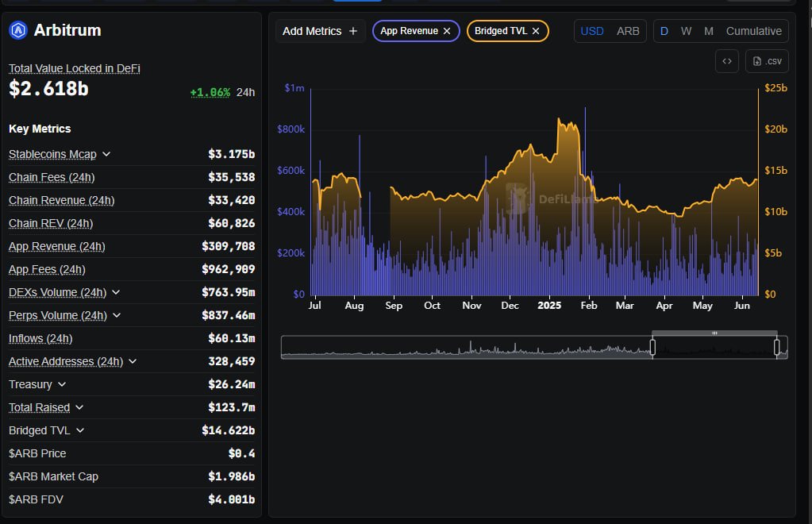This screenshot has height=524, width=812.
Task: Click right handle of chart range slider
Action: (777, 347)
